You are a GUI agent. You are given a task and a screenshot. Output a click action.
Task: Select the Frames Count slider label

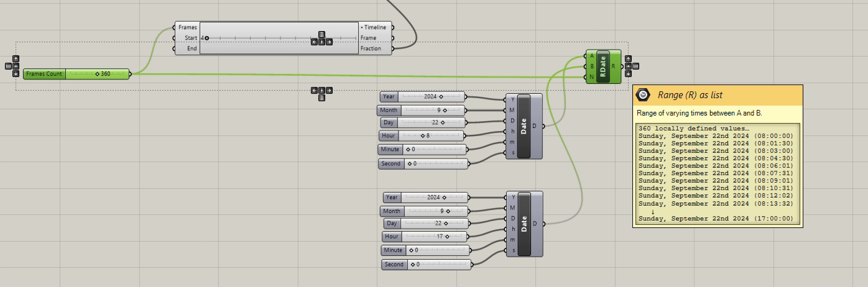[44, 74]
